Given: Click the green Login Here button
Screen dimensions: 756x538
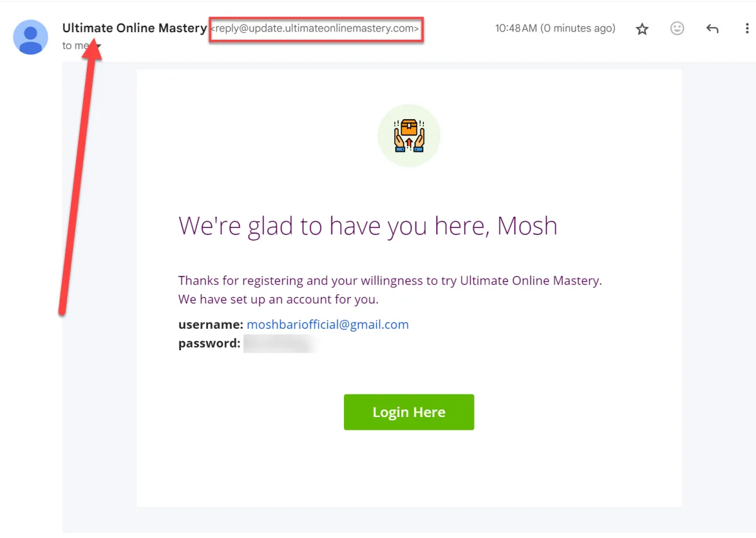Looking at the screenshot, I should coord(409,412).
